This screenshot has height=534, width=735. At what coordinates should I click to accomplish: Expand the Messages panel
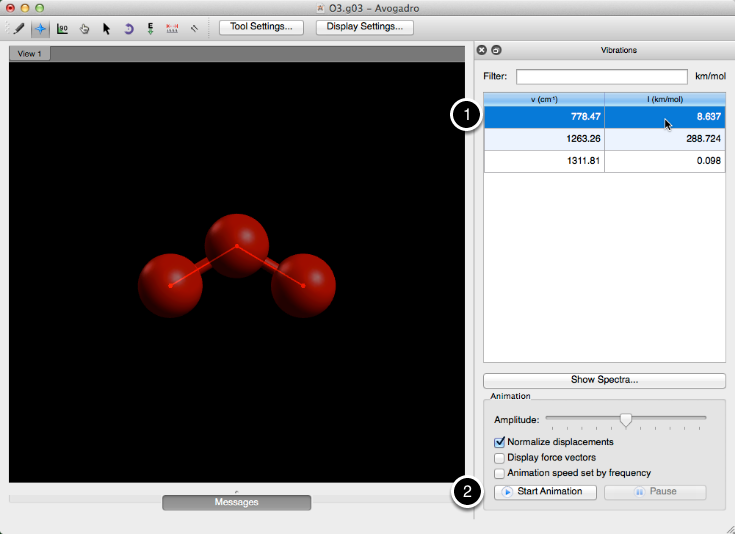click(x=236, y=502)
